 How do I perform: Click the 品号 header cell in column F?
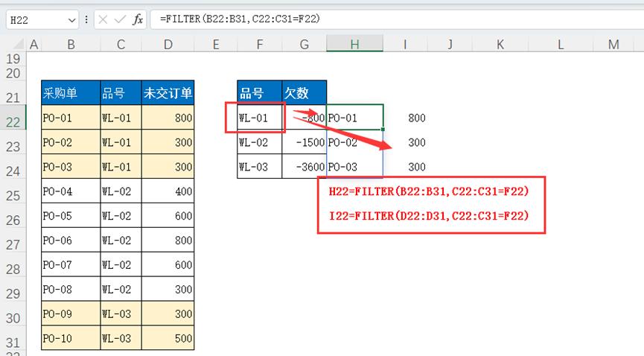(260, 93)
